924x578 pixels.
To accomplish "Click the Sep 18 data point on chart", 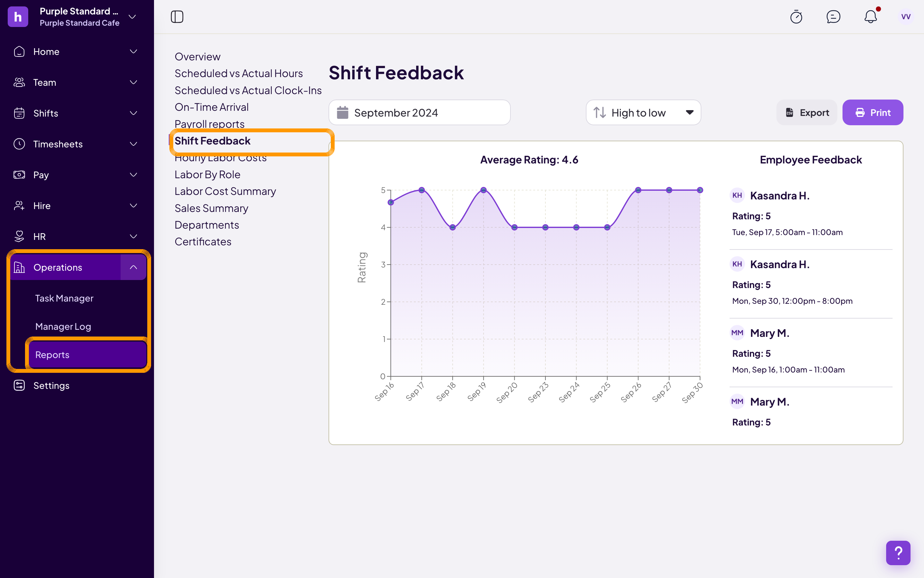I will 452,227.
